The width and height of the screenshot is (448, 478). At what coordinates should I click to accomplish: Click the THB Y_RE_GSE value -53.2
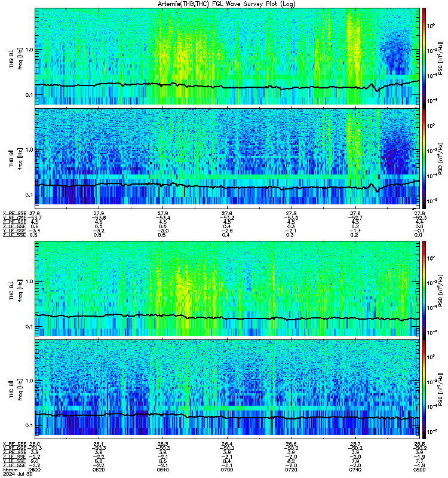tap(227, 217)
